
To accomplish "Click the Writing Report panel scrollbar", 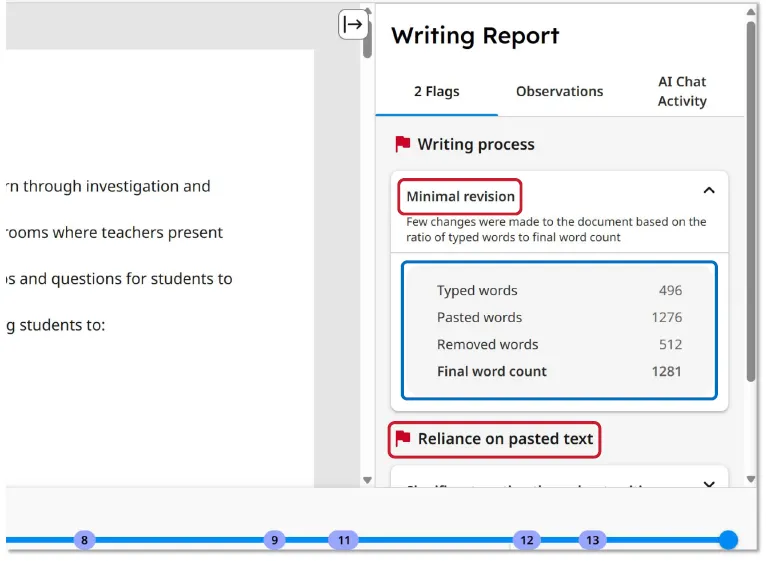I will (x=751, y=200).
